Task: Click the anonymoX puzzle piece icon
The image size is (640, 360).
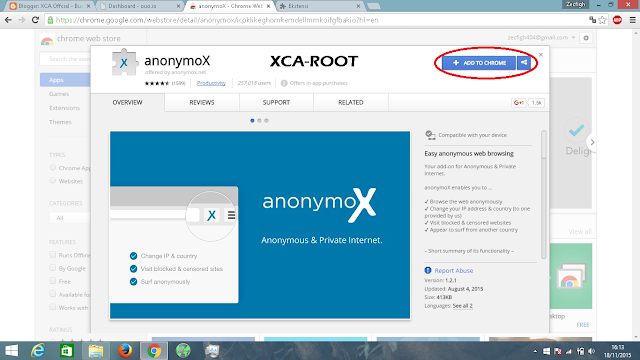Action: pyautogui.click(x=124, y=62)
